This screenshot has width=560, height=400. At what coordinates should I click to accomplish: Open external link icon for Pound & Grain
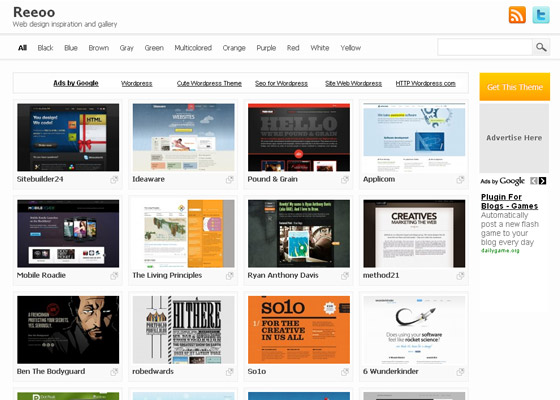click(345, 180)
